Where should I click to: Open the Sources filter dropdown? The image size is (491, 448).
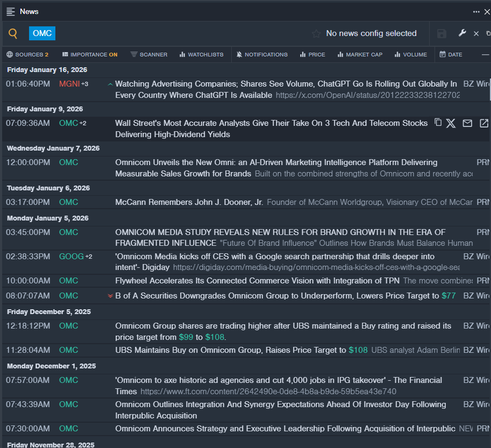[27, 54]
